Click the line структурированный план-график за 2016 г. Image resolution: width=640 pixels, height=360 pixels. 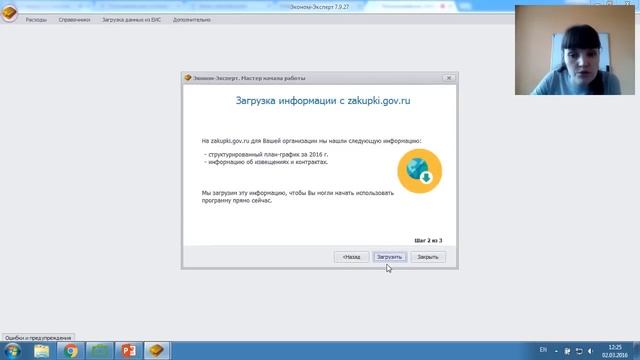coord(267,155)
